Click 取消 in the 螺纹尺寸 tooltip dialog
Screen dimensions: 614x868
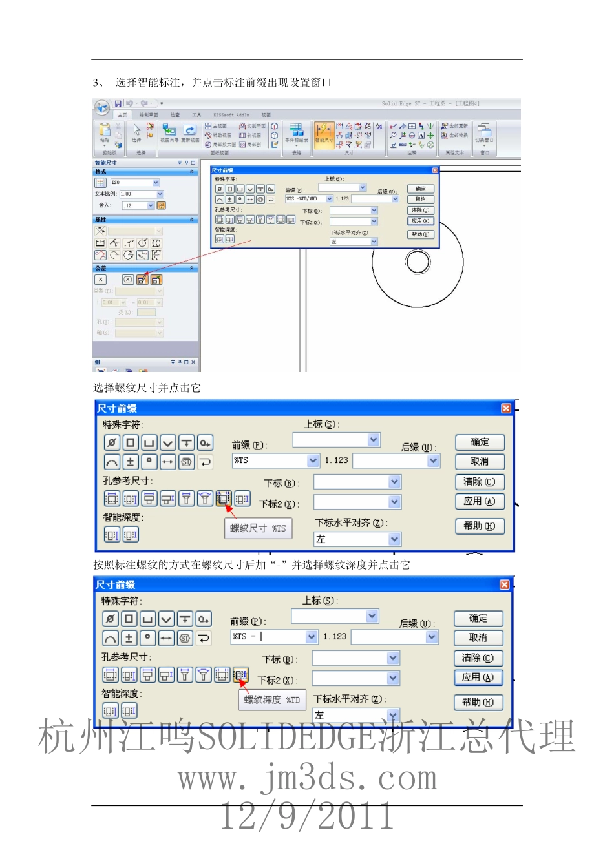[480, 462]
